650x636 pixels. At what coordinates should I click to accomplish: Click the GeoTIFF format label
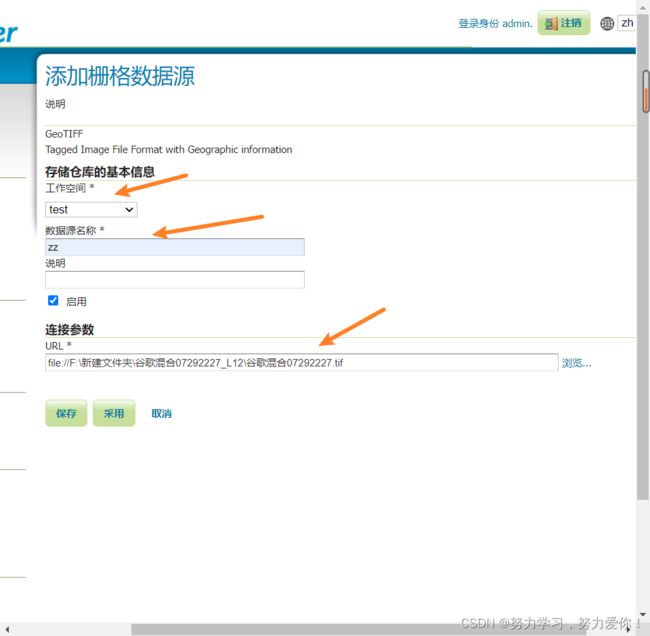point(64,134)
